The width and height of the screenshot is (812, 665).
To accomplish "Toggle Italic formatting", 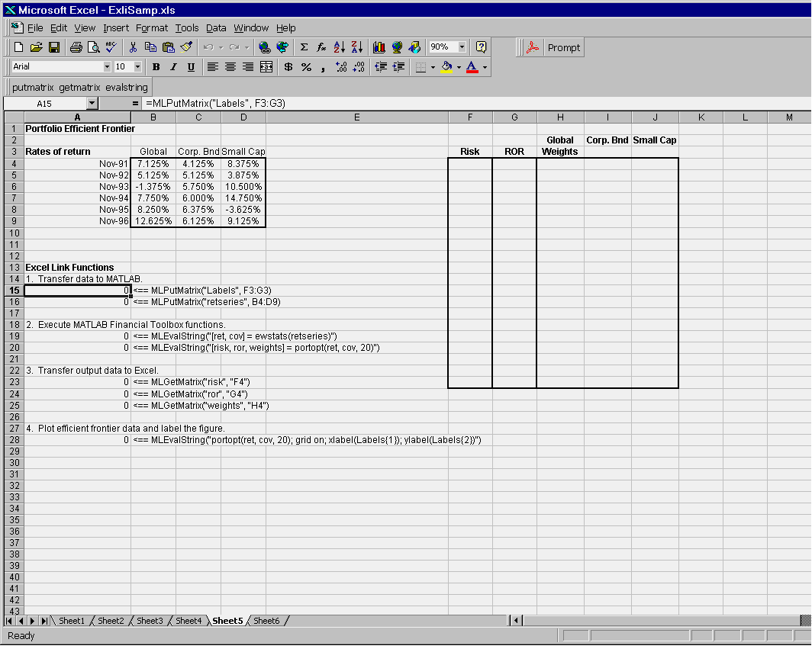I will click(173, 67).
